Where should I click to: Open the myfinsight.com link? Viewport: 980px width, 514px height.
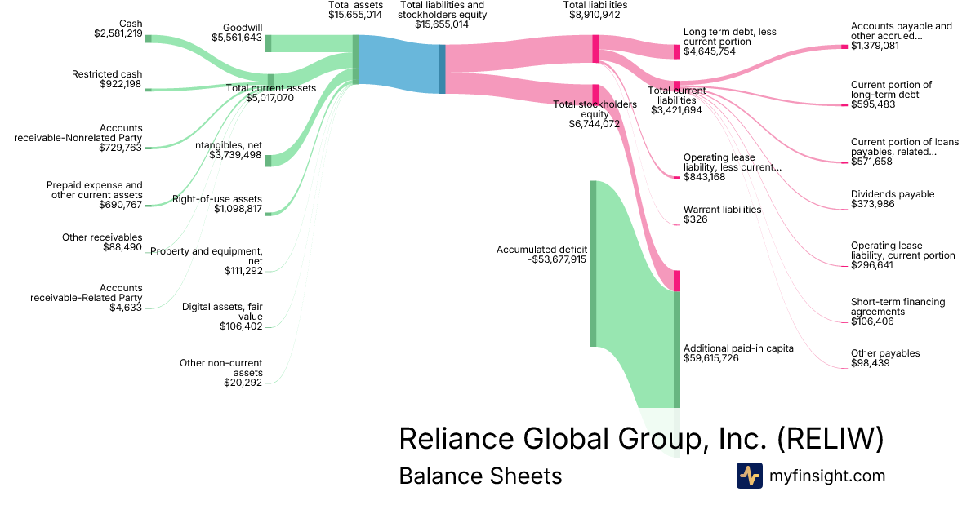point(827,476)
